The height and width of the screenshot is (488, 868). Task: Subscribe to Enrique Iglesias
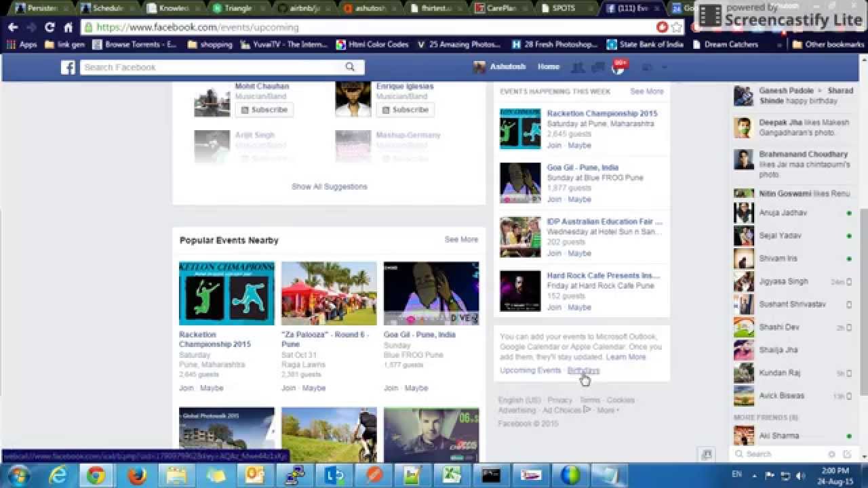coord(405,110)
